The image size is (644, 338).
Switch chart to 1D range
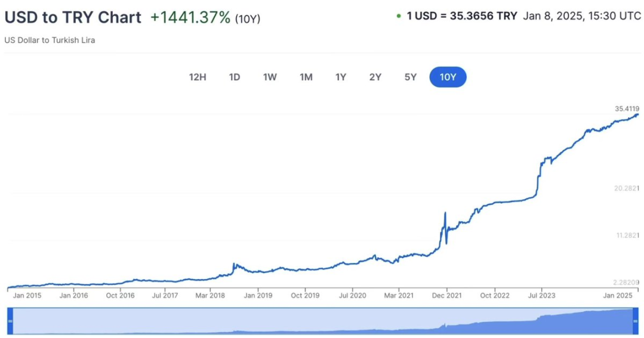click(235, 77)
